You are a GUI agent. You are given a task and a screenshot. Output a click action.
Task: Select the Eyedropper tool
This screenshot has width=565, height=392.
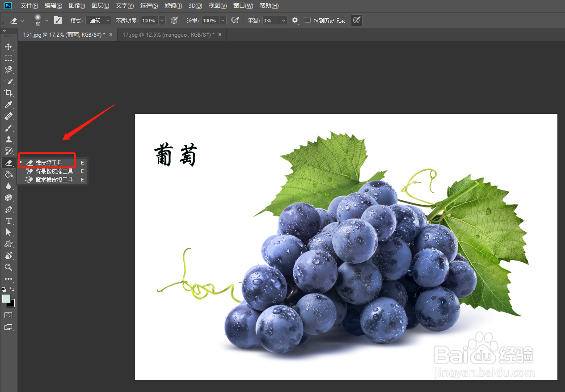8,105
